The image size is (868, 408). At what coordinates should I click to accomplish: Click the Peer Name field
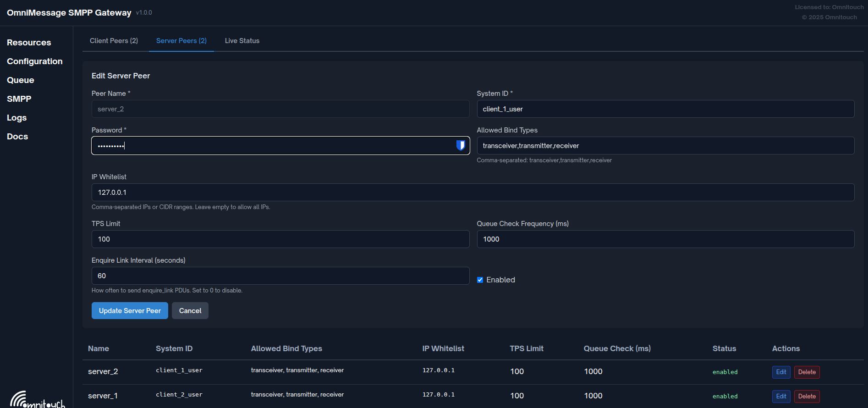280,109
